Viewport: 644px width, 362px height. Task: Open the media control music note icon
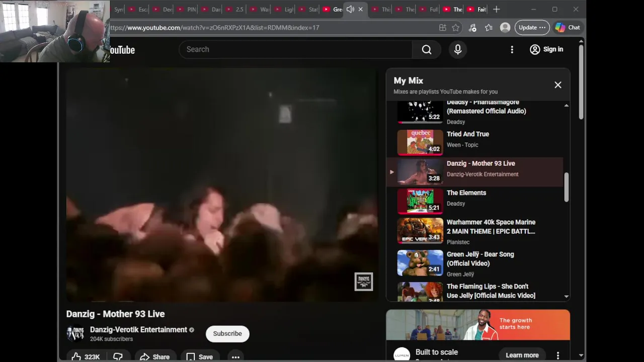(472, 28)
